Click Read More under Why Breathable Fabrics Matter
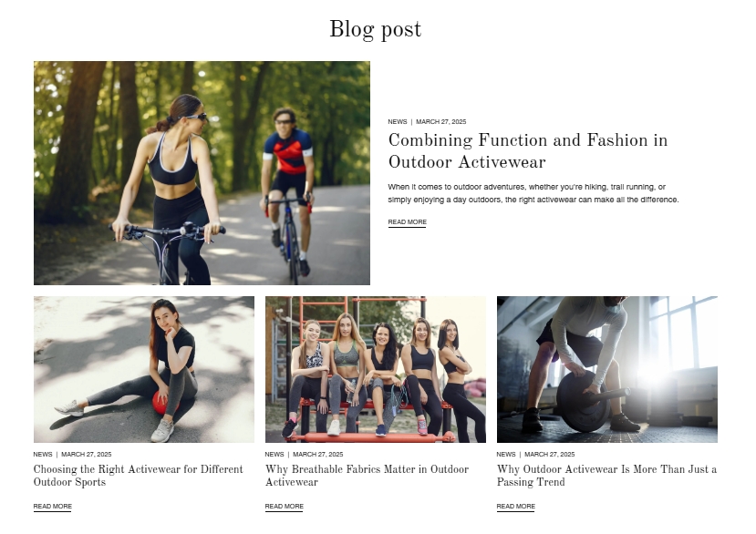 tap(284, 507)
